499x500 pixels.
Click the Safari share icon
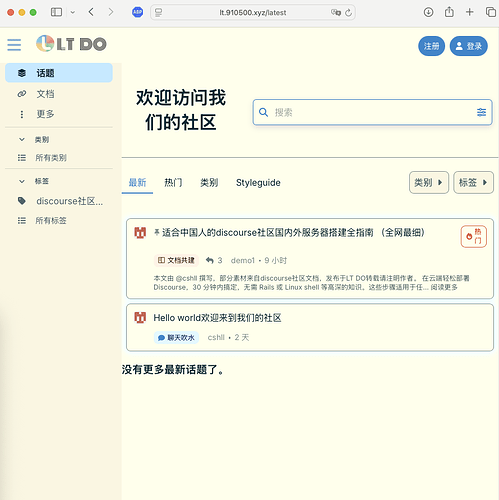tap(449, 12)
